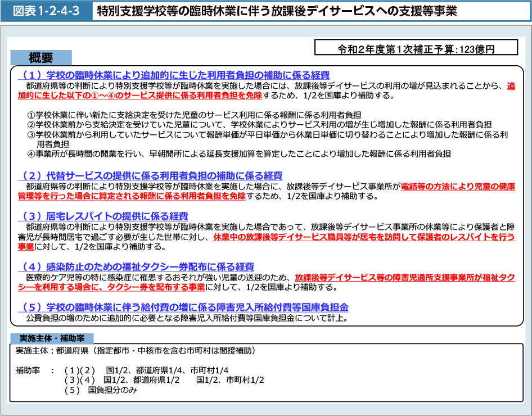
Task: Click the 概要 section label
Action: [41, 58]
